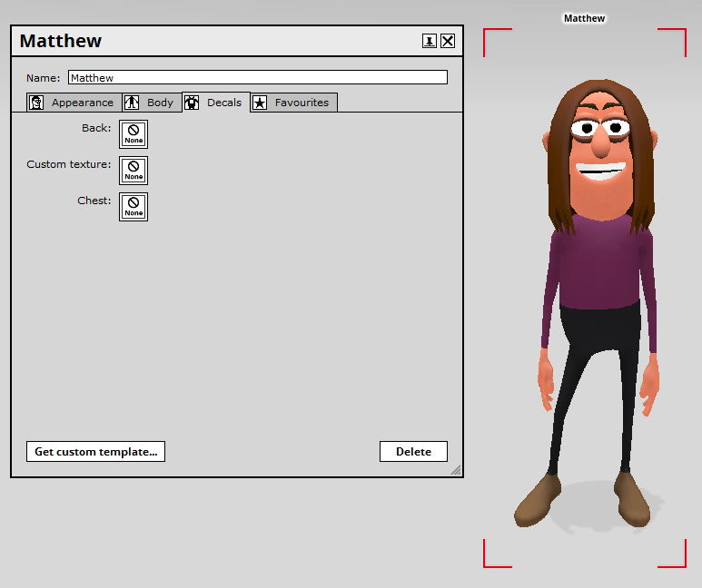This screenshot has height=588, width=702.
Task: Choose a Custom texture decal
Action: pyautogui.click(x=133, y=171)
